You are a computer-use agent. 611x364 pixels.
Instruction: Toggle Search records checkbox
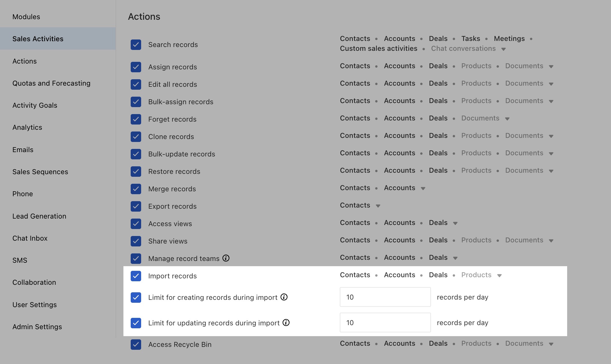pos(136,45)
